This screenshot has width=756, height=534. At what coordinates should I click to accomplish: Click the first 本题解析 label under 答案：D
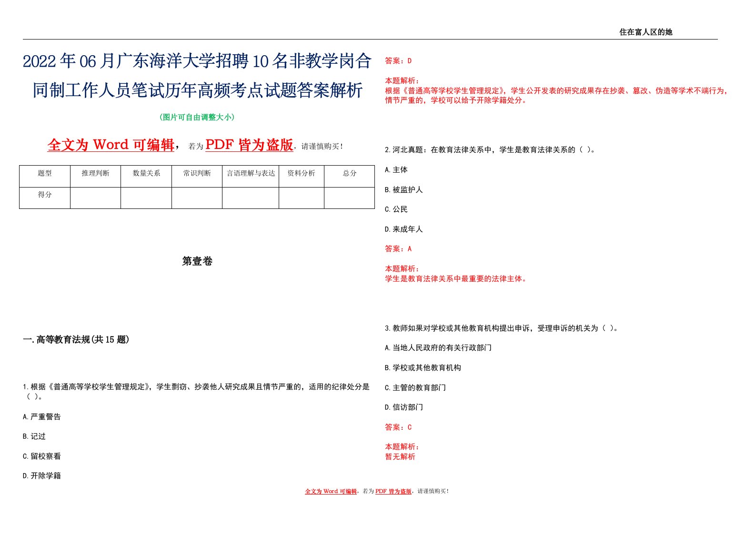click(x=402, y=81)
